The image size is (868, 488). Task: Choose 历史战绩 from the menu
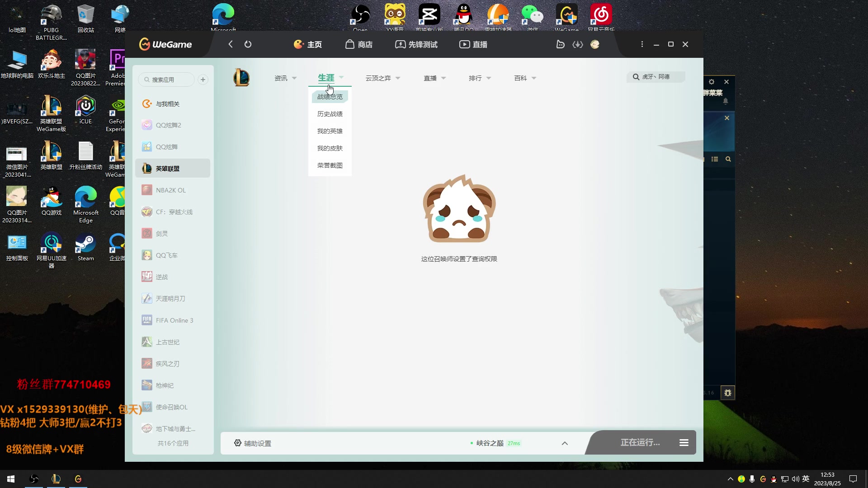[330, 114]
